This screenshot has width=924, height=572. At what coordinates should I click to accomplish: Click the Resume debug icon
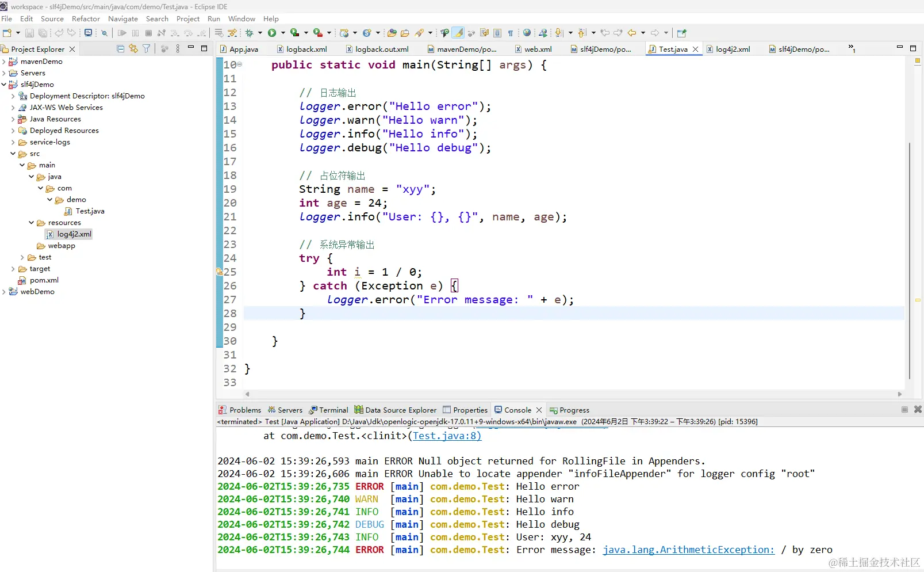[x=122, y=33]
